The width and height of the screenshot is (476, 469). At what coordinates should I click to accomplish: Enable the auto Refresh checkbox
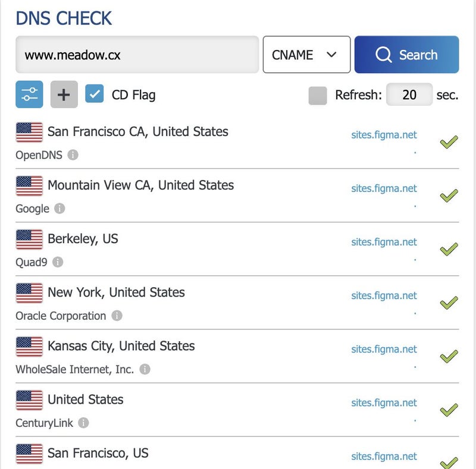coord(318,95)
